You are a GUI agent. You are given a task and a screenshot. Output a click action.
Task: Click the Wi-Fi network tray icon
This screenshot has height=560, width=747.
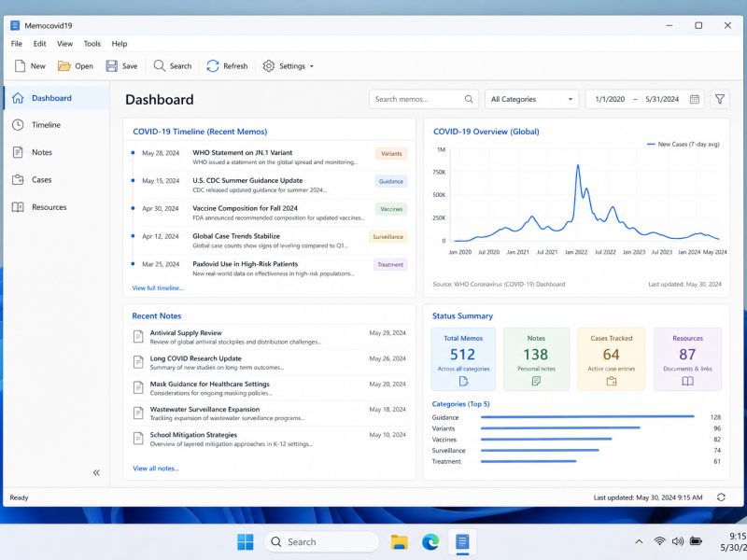click(x=659, y=541)
